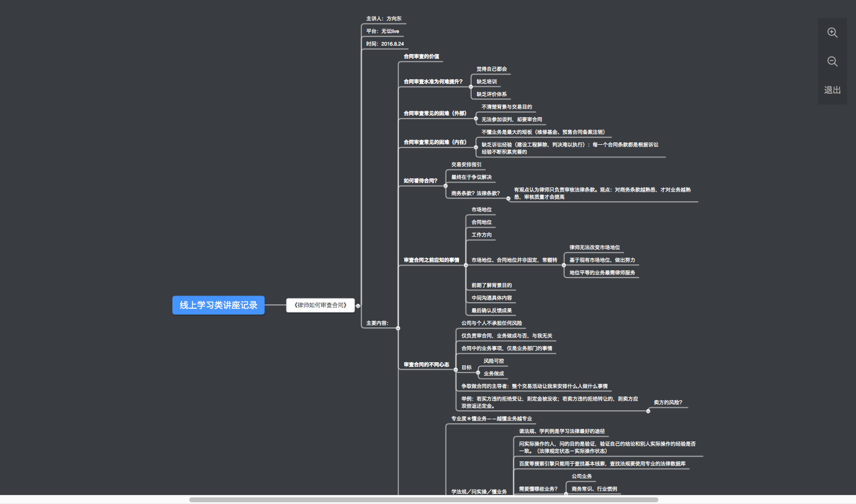Select the 主要内容: node
This screenshot has height=504, width=856.
point(377,323)
